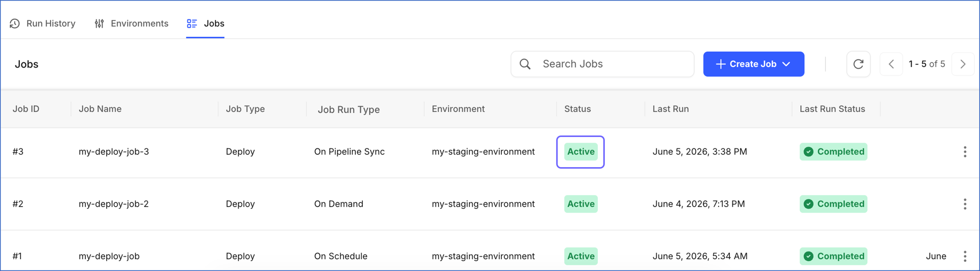The width and height of the screenshot is (980, 271).
Task: Click the Active status badge for job #3
Action: tap(581, 152)
